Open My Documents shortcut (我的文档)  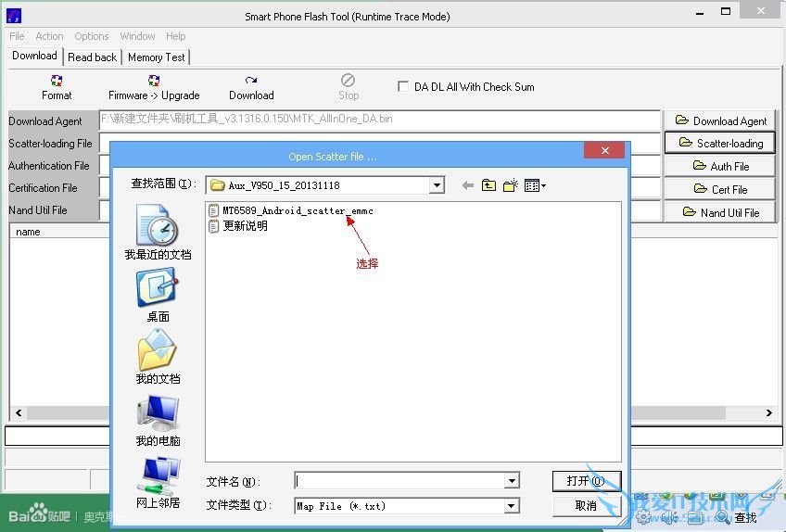[158, 357]
